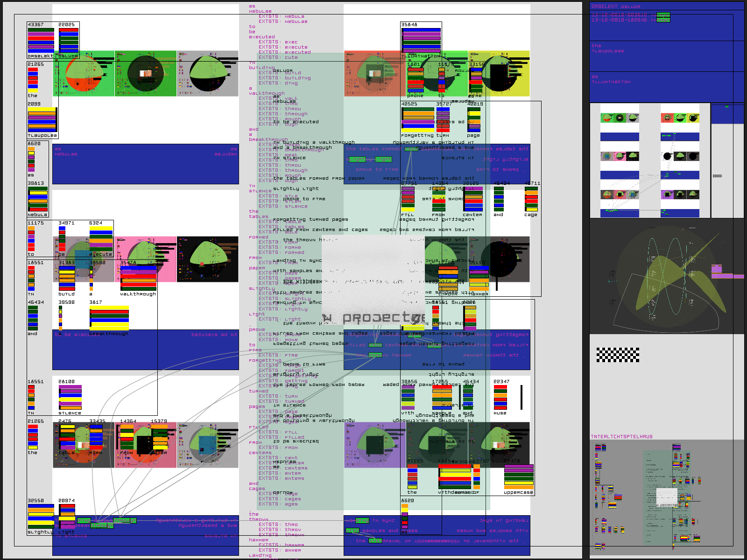Click the green highlight in 'landing in sync'
This screenshot has width=747, height=560.
[362, 520]
